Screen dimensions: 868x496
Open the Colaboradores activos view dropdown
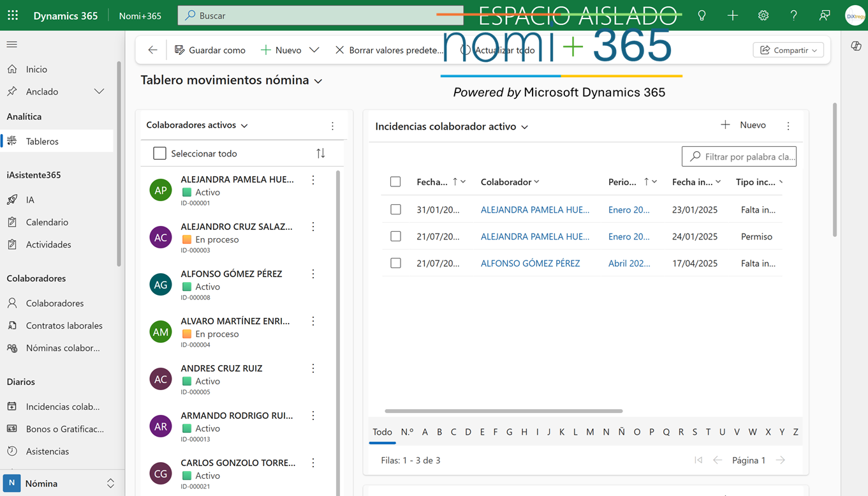point(244,126)
